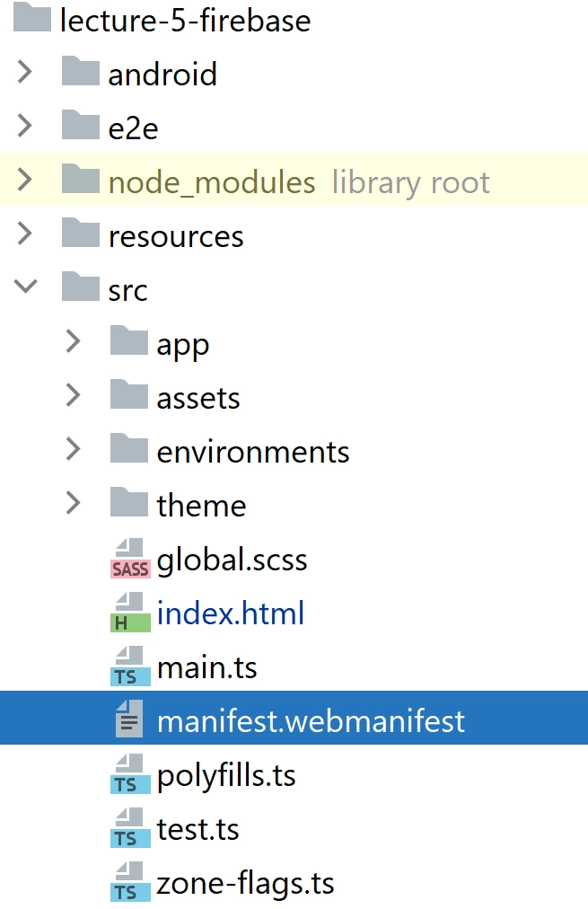Select the highlighted manifest.webmanifest entry
Screen dimensions: 588x909
(x=310, y=718)
